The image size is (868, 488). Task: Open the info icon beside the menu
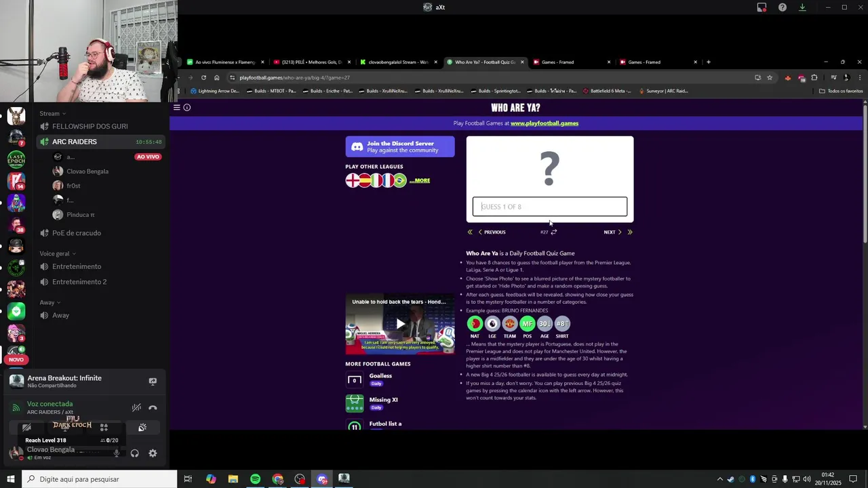coord(187,107)
